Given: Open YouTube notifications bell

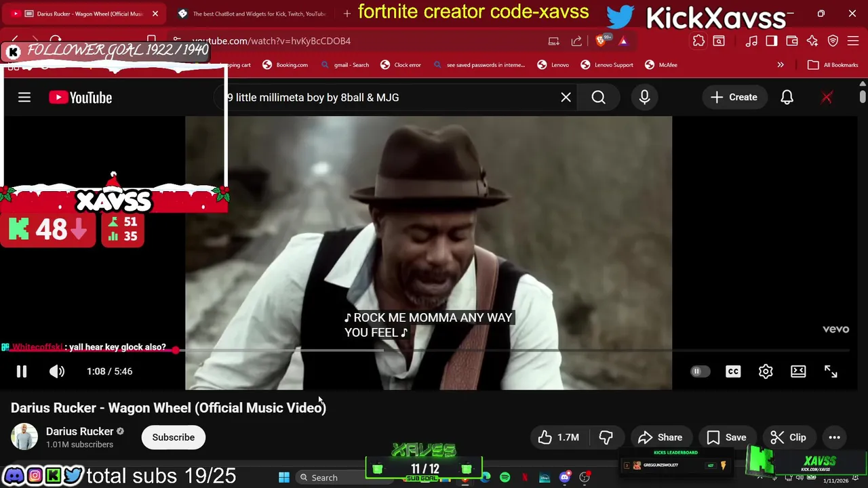Looking at the screenshot, I should point(787,98).
